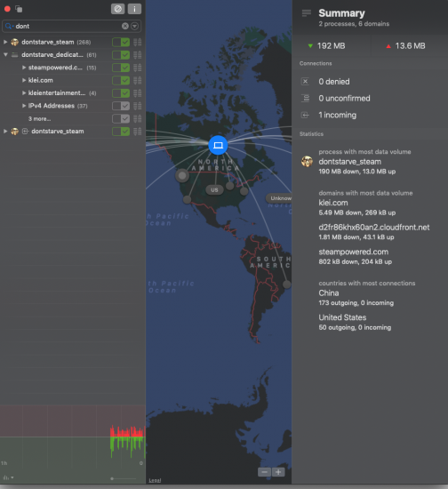This screenshot has width=448, height=489.
Task: Click the app icon of dontstarve_steam (268)
Action: pyautogui.click(x=14, y=42)
